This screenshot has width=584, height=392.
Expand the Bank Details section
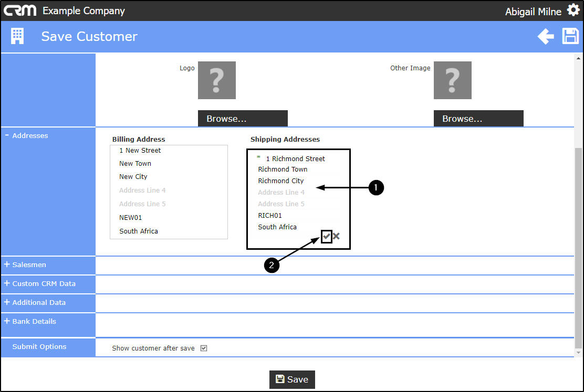pyautogui.click(x=30, y=321)
